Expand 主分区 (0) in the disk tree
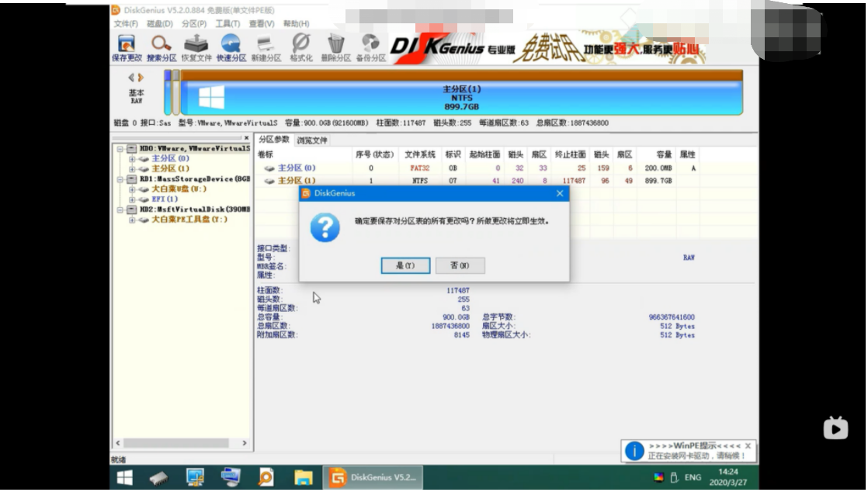 tap(132, 159)
